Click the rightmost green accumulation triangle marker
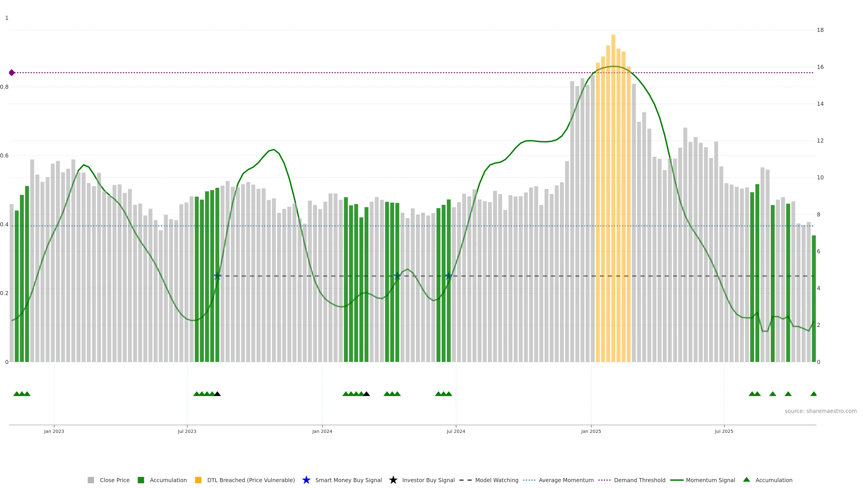This screenshot has height=488, width=868. click(814, 394)
